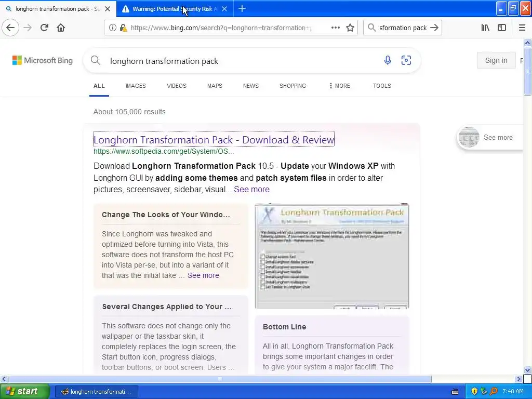Submit the search bar go arrow
532x399 pixels.
pos(434,28)
